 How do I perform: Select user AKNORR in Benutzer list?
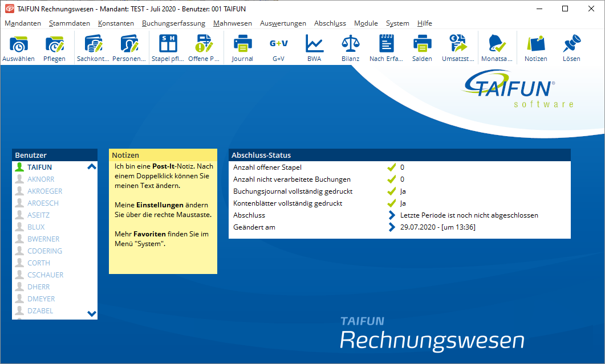pyautogui.click(x=40, y=179)
